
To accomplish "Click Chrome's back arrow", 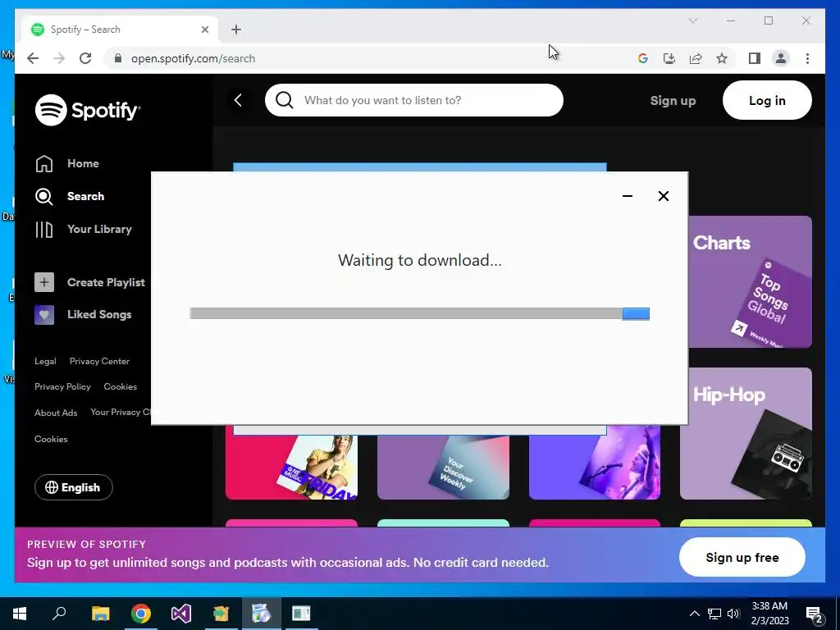I will pos(33,58).
